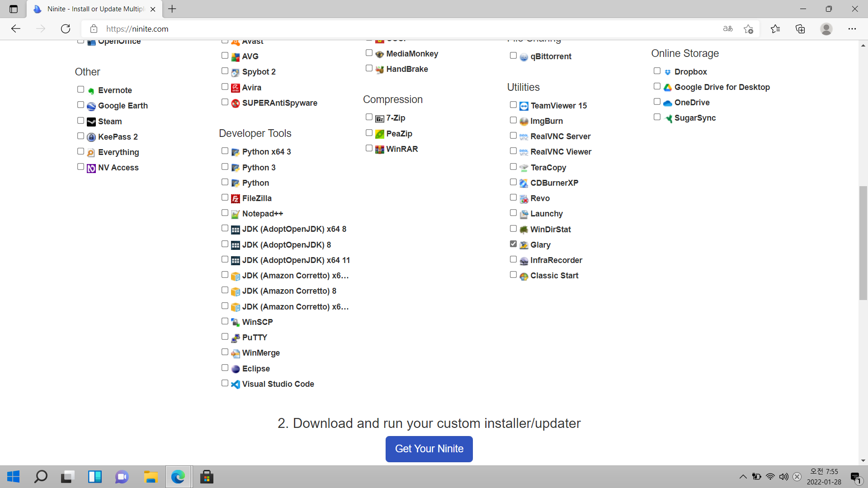Viewport: 868px width, 488px height.
Task: Tick the TeraCopy checkbox
Action: point(513,167)
